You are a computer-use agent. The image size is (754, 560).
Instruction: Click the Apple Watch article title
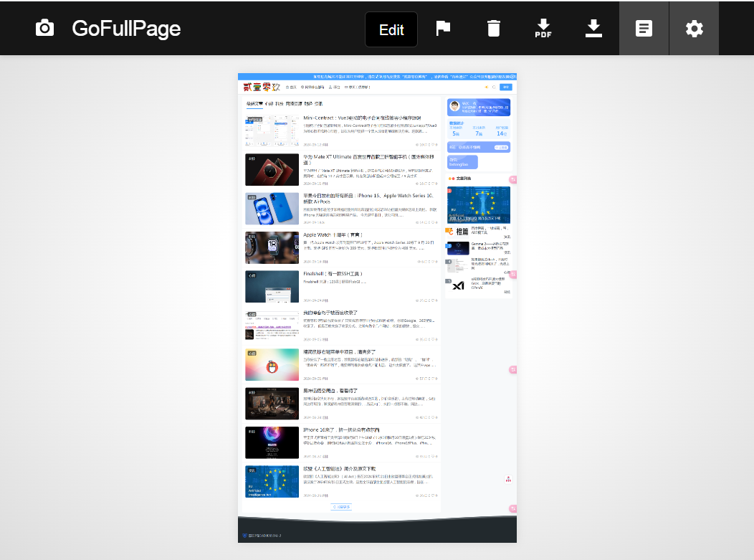pyautogui.click(x=333, y=234)
